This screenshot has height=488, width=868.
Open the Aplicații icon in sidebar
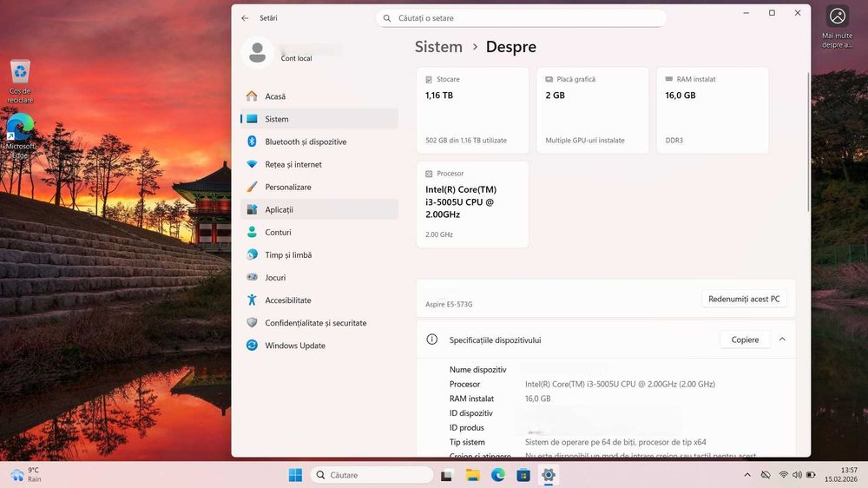coord(252,209)
